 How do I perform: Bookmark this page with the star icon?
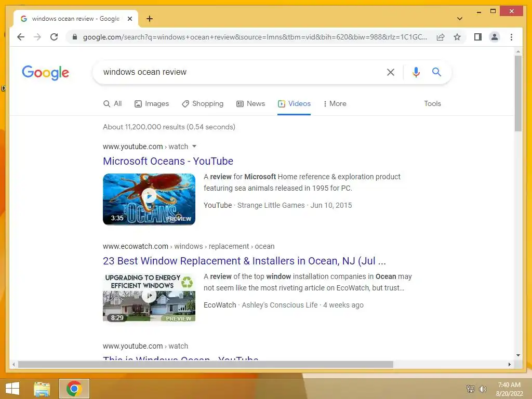457,37
